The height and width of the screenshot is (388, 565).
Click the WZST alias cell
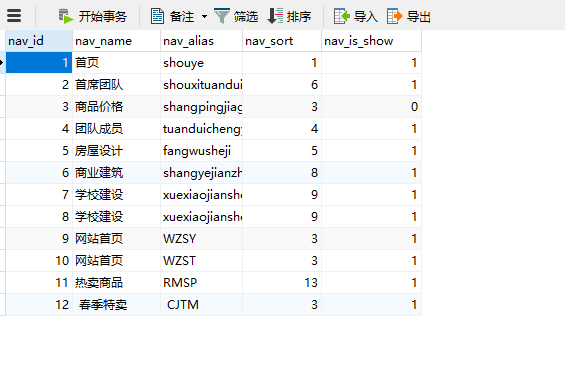pos(201,260)
